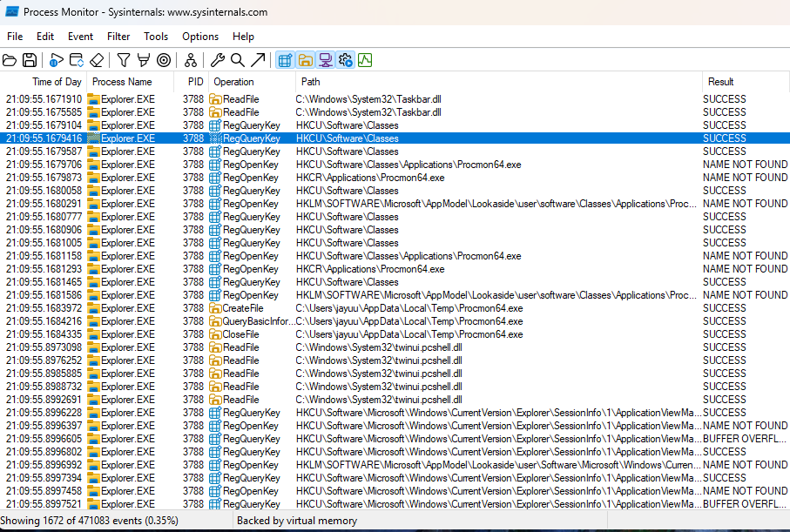790x532 pixels.
Task: Select the RegOpenKey row at 21:09:55.1679706
Action: tap(395, 165)
